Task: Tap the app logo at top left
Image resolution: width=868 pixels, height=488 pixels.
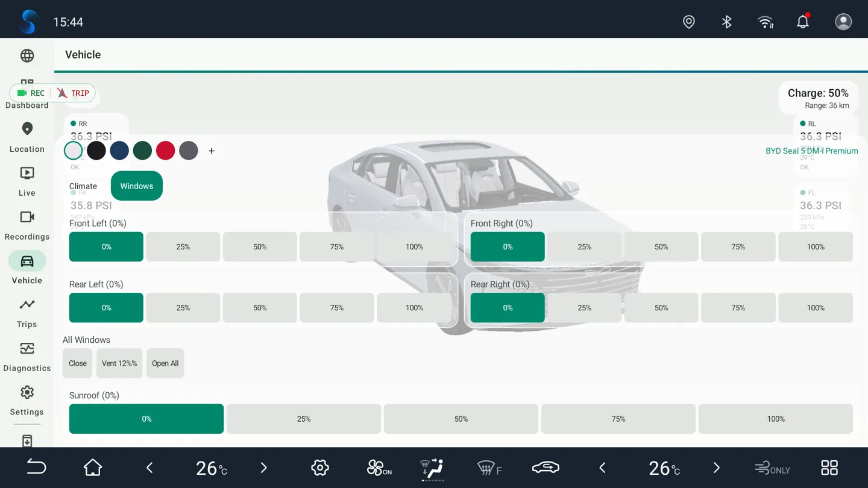Action: click(28, 22)
